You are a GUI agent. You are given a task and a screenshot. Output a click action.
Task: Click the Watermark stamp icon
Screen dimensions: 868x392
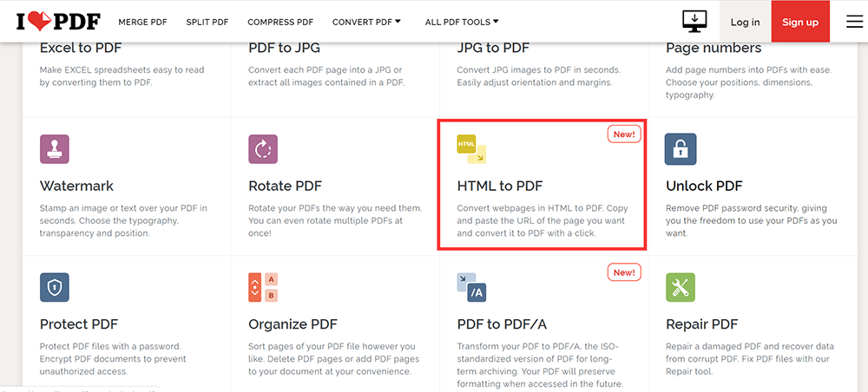pos(54,149)
